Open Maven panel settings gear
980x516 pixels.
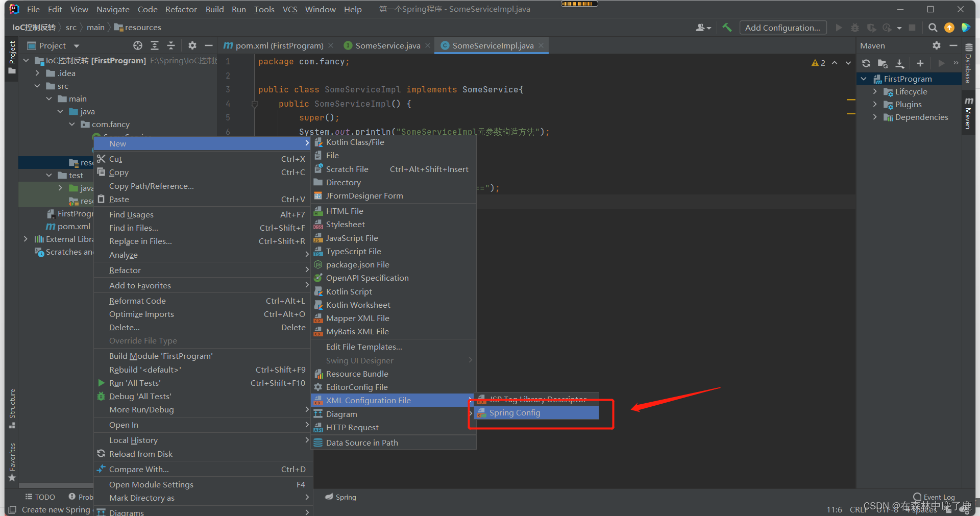click(x=936, y=45)
